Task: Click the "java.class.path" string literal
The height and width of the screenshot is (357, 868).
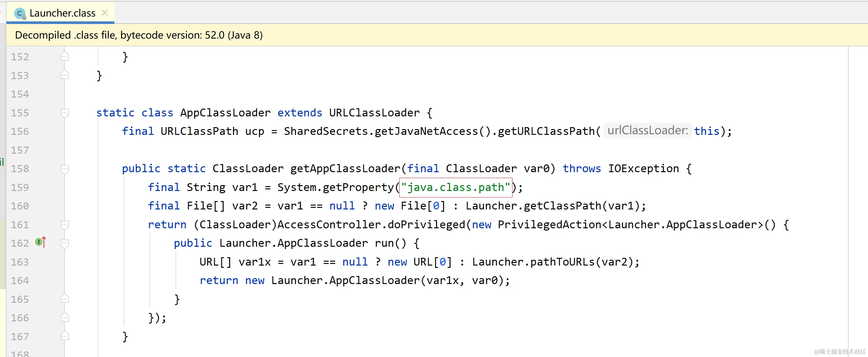Action: pos(455,187)
